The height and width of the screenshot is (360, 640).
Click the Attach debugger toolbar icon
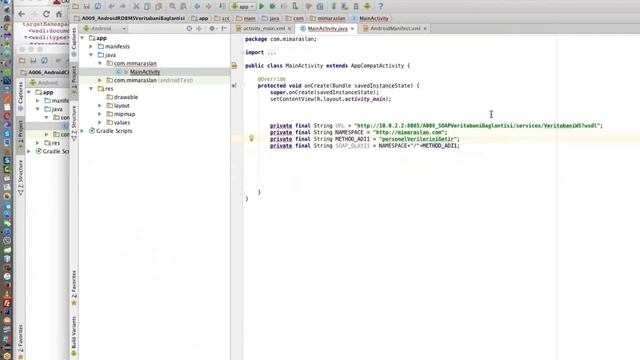pos(295,6)
